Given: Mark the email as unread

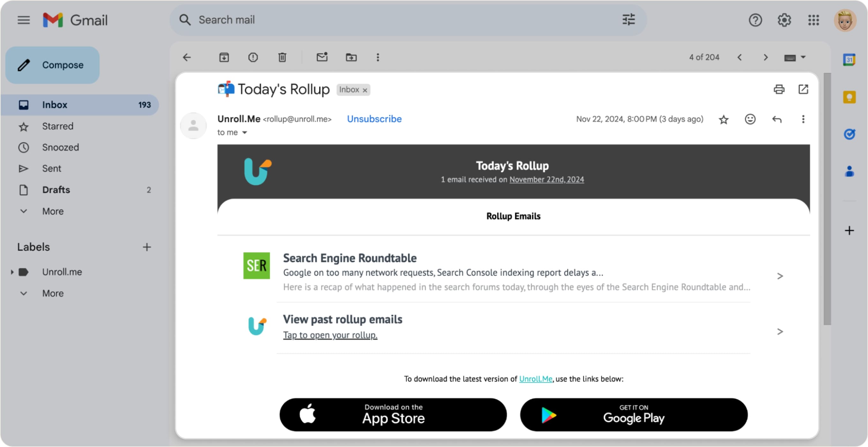Looking at the screenshot, I should coord(322,57).
